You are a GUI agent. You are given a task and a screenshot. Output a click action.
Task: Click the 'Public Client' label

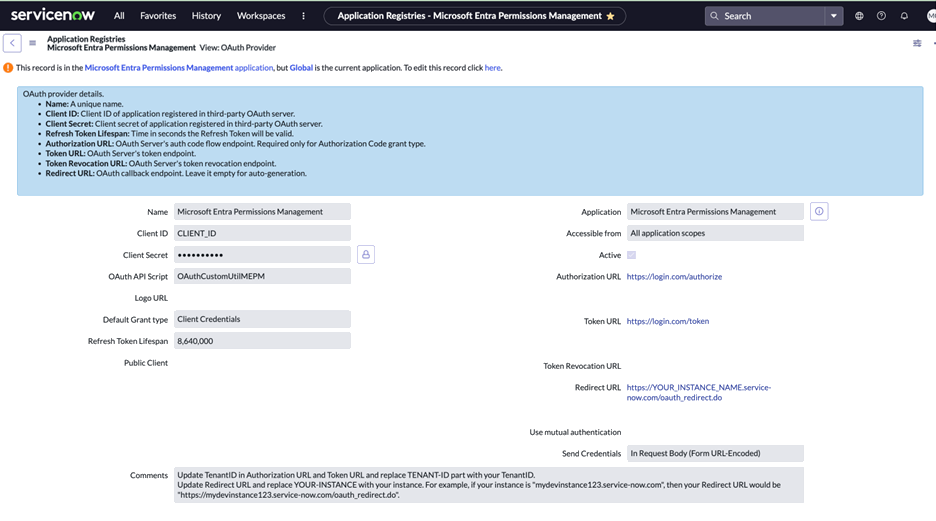pos(146,363)
